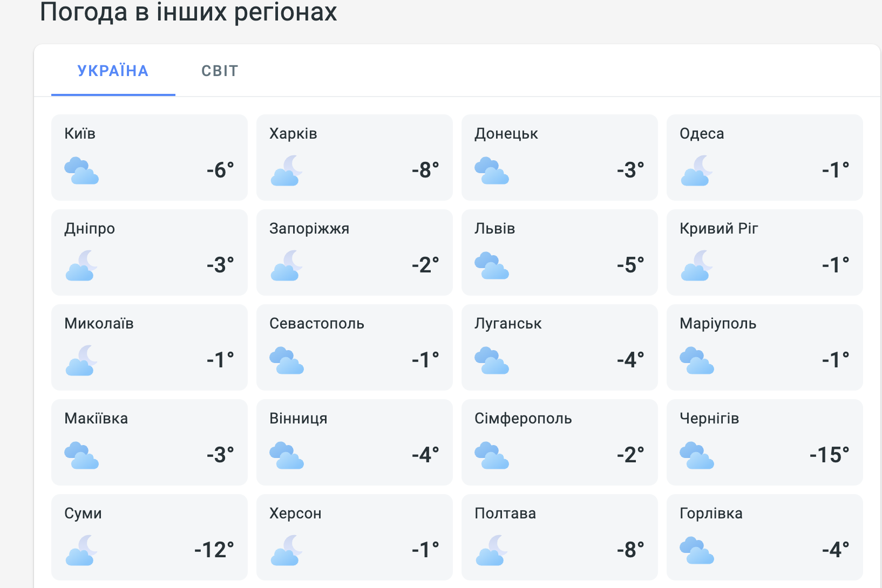Click the moon icon in Дніпро card
The width and height of the screenshot is (882, 588).
pos(82,265)
